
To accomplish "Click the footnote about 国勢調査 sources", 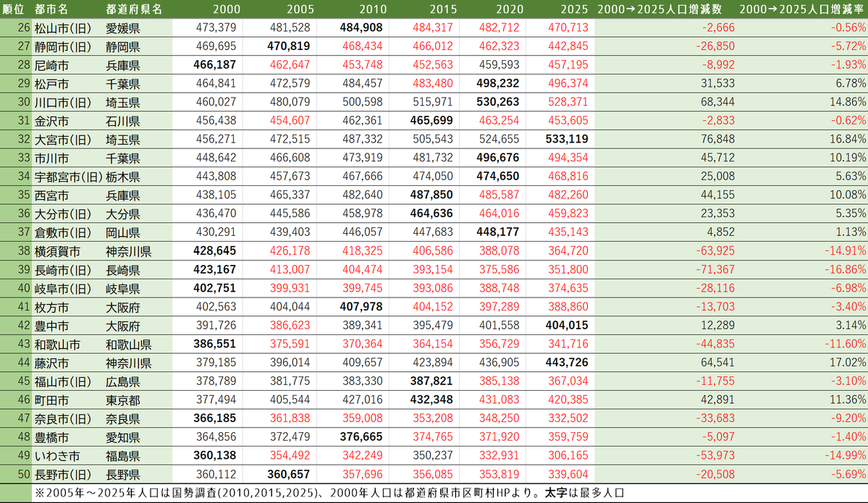I will click(329, 493).
